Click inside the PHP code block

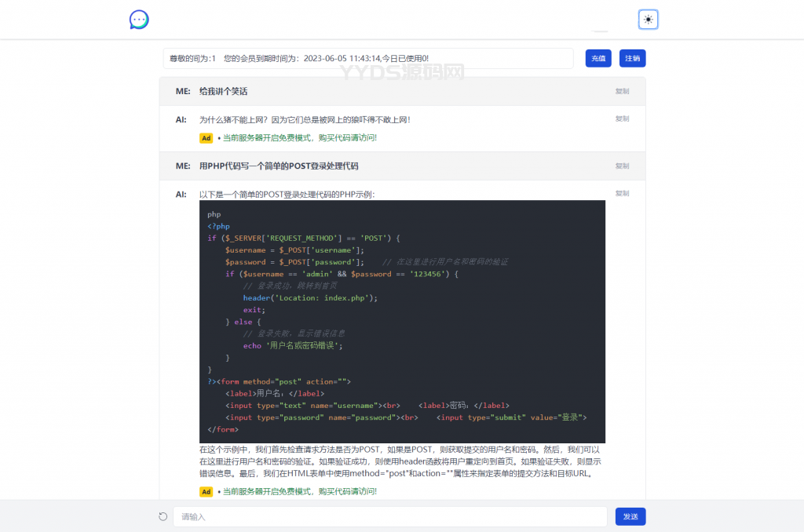[402, 322]
